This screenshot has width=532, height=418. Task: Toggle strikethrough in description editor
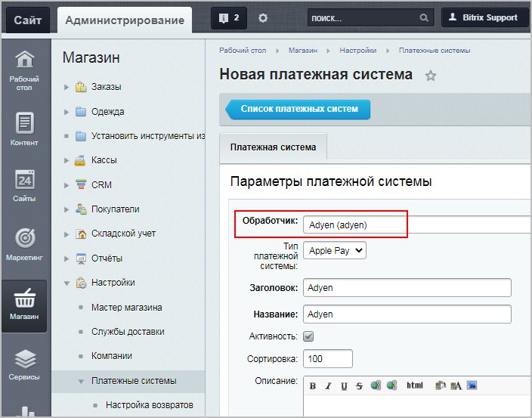359,385
